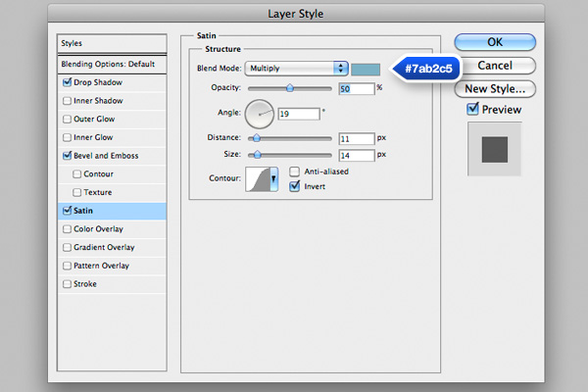Click the Opacity slider handle
The image size is (588, 392).
pos(290,88)
